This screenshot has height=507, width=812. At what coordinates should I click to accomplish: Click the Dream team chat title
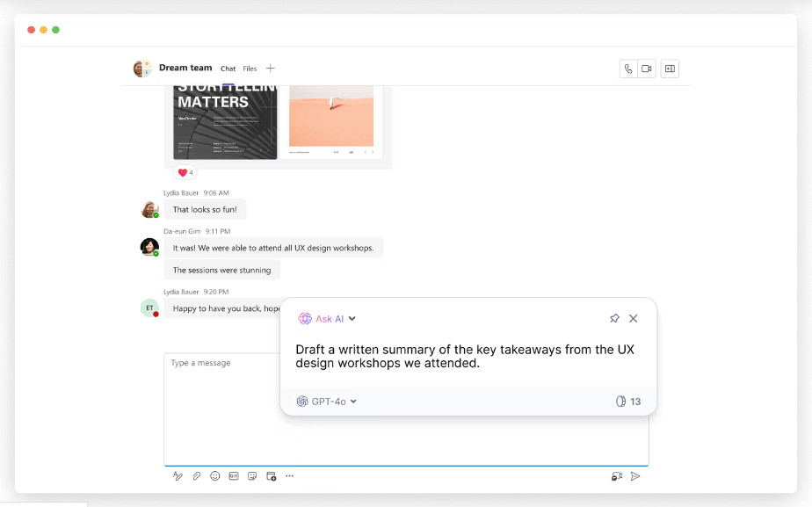(x=185, y=68)
